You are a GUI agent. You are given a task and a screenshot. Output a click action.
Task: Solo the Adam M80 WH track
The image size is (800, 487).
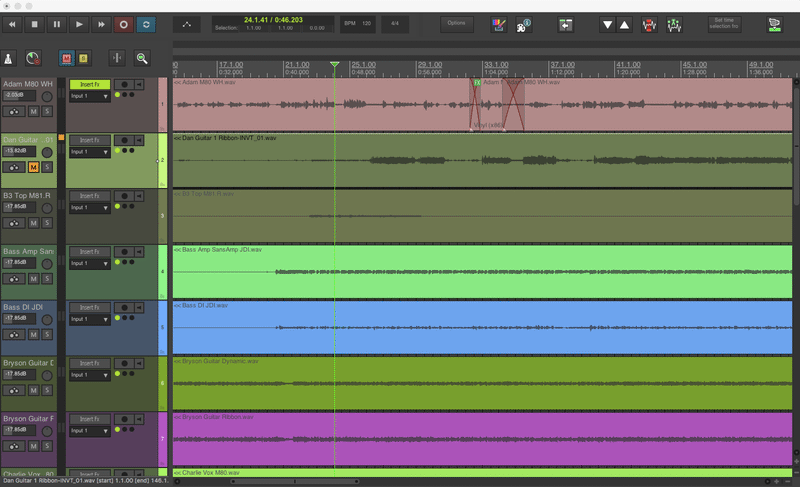point(47,111)
